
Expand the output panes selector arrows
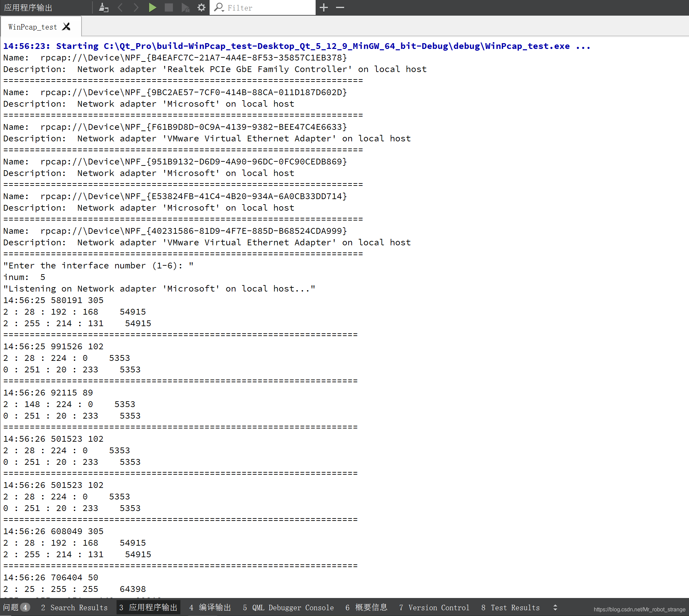pos(555,608)
